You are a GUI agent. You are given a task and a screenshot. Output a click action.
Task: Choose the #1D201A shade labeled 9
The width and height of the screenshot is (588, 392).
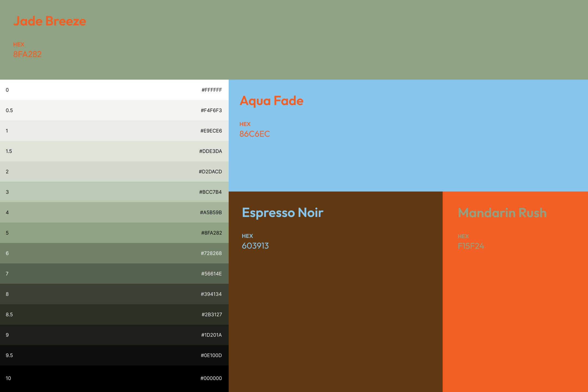coord(114,335)
